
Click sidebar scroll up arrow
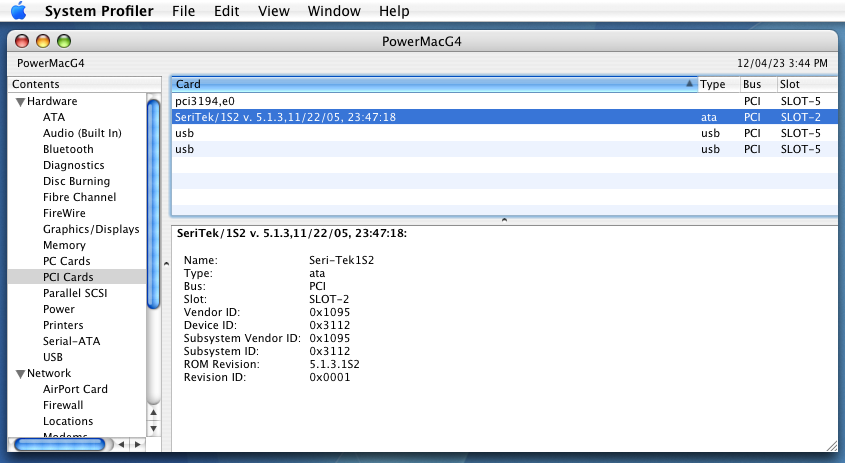(x=154, y=413)
